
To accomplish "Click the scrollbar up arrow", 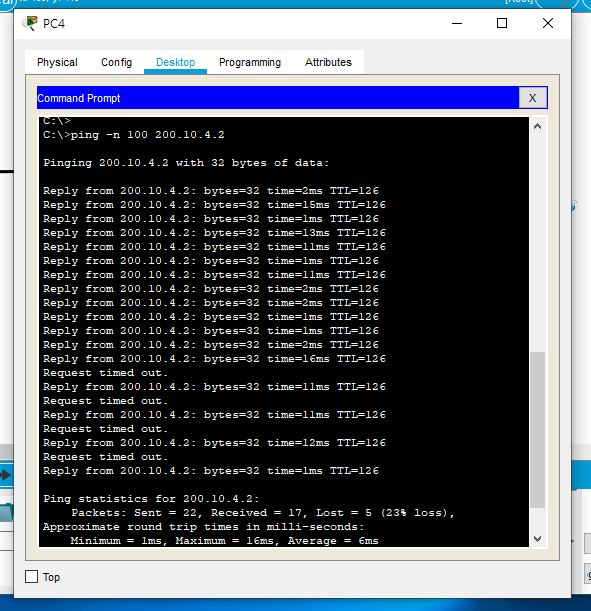I will coord(538,126).
